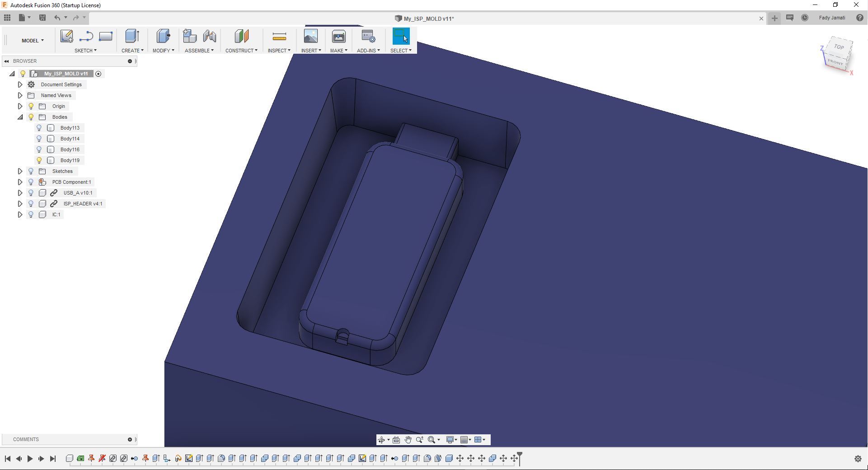Open timeline settings gear
This screenshot has height=470, width=868.
858,459
